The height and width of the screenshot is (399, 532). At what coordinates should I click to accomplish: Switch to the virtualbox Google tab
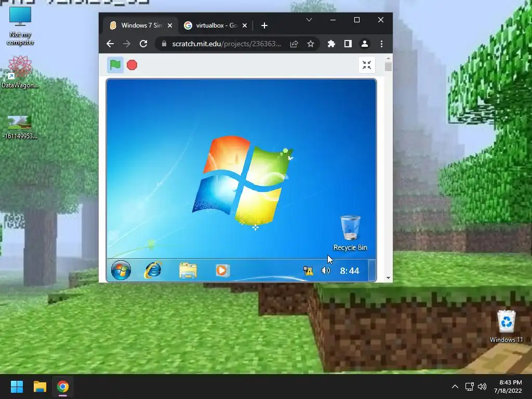coord(216,25)
